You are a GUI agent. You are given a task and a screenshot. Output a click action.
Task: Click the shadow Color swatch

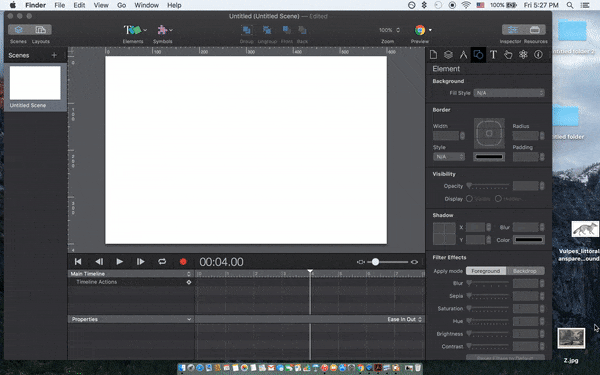click(528, 240)
